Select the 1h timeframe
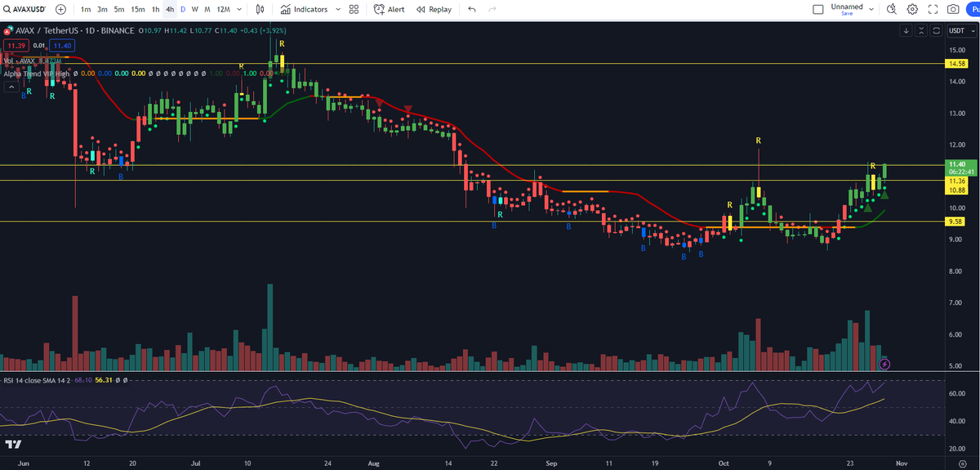The height and width of the screenshot is (470, 980). (156, 10)
